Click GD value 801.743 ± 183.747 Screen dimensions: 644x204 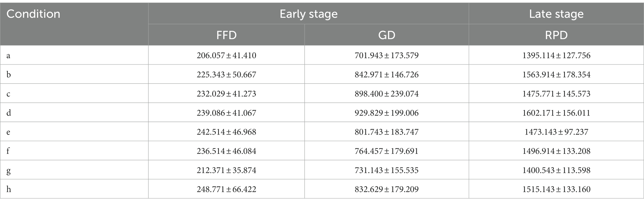(386, 132)
